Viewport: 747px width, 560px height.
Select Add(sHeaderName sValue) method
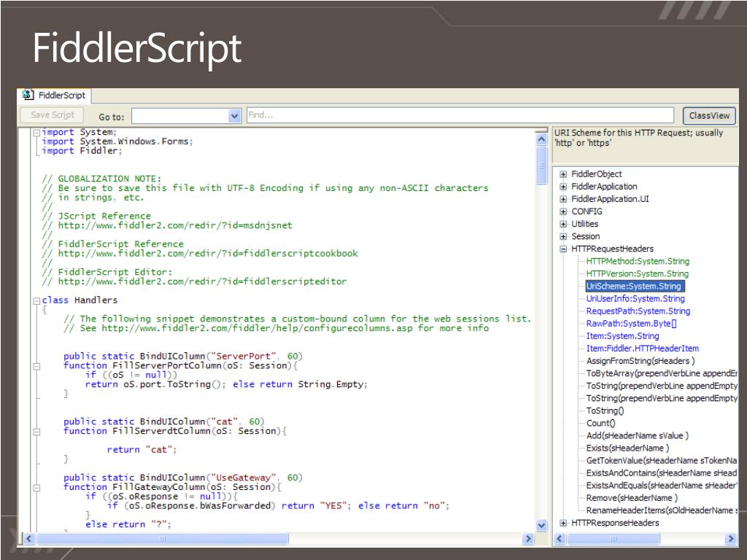[x=638, y=435]
